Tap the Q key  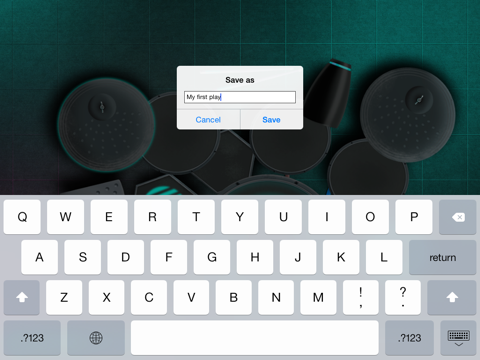tap(22, 217)
